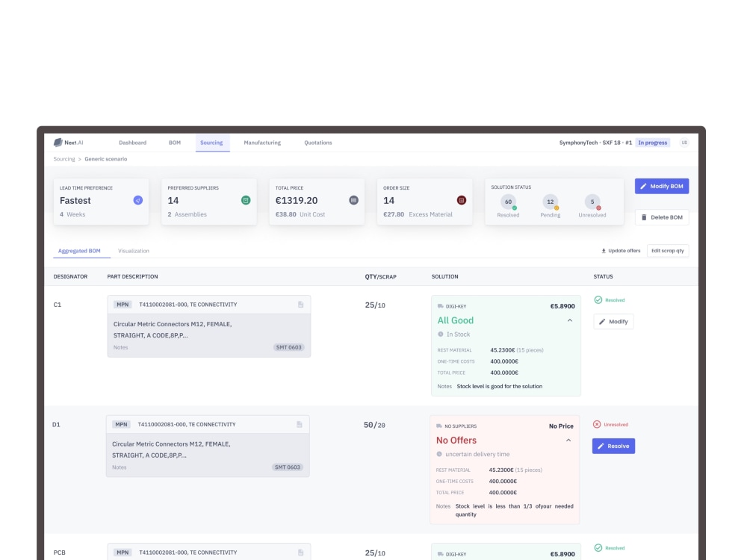Click Notes field in C1 part card
The height and width of the screenshot is (560, 747).
click(120, 348)
